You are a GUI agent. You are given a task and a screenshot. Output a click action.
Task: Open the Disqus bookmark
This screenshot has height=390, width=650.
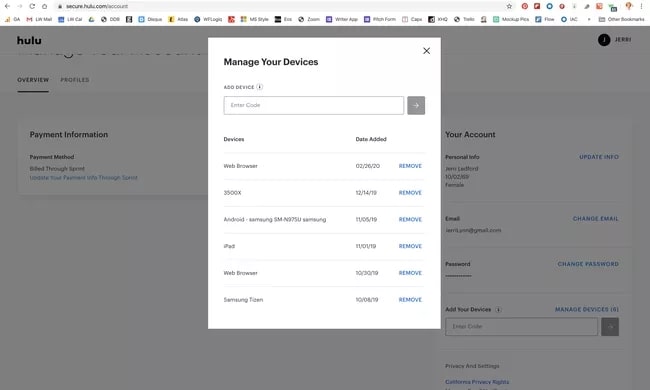150,19
